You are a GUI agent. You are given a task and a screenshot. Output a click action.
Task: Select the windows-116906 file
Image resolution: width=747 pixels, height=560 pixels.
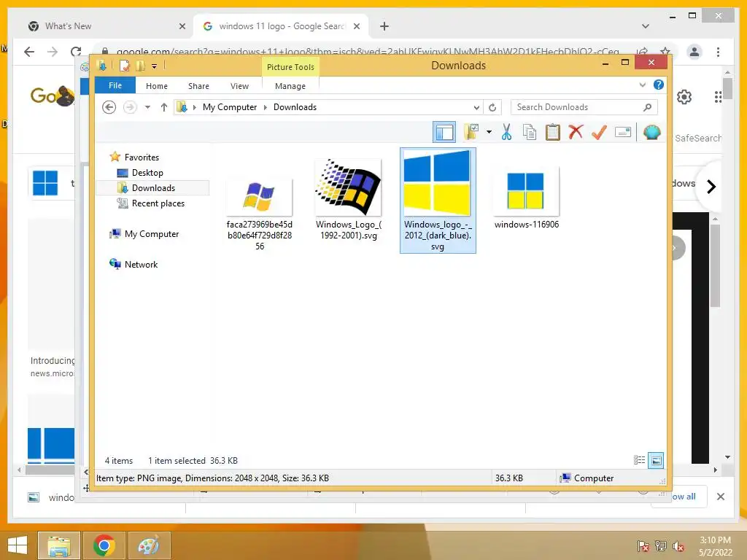pos(527,197)
